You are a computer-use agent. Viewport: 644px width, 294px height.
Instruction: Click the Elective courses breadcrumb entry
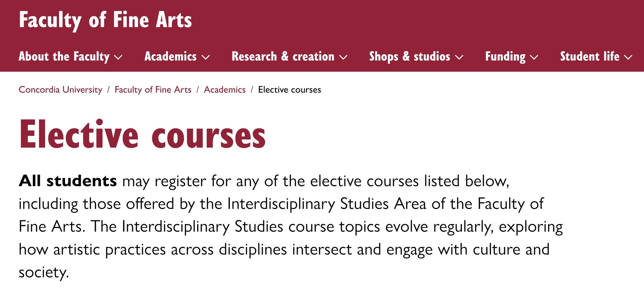point(289,90)
